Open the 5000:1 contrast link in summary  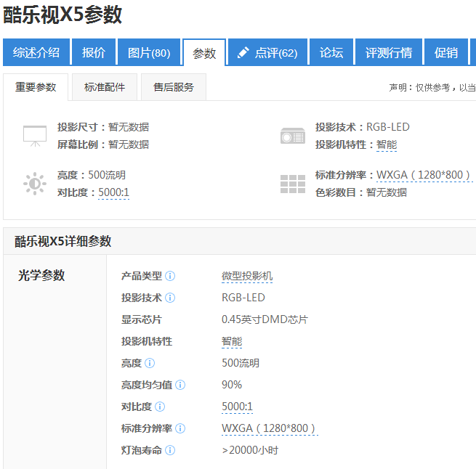pyautogui.click(x=114, y=192)
